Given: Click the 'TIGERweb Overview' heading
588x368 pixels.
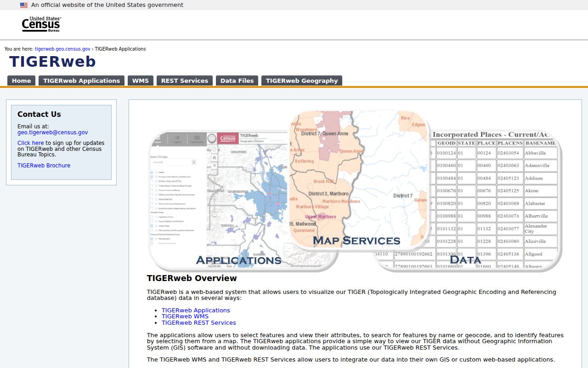Looking at the screenshot, I should tap(192, 278).
